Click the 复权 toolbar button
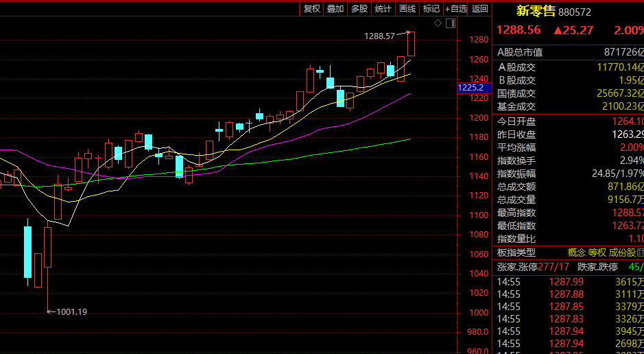 pos(312,9)
